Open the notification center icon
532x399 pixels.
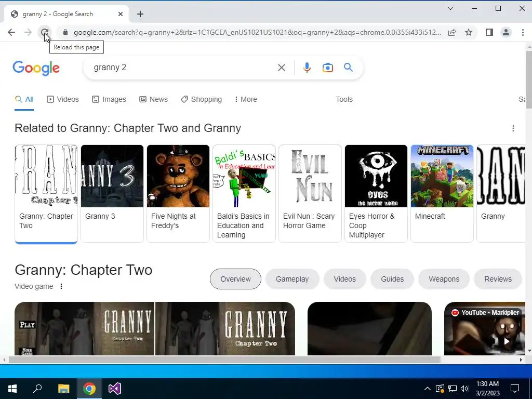pyautogui.click(x=515, y=389)
